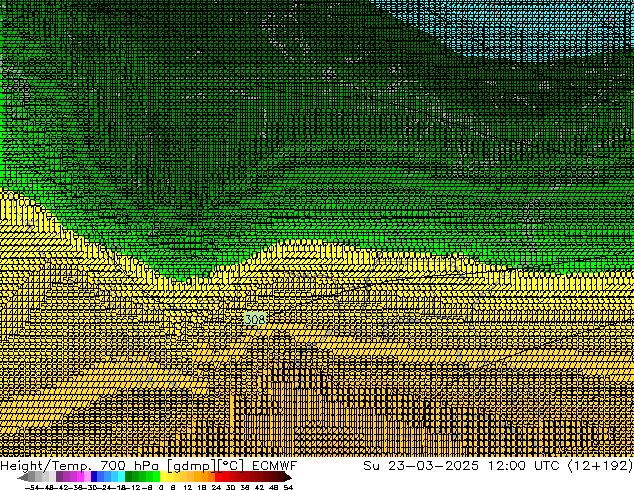Viewport: 634px width, 490px height.
Task: Click the ECMWF model label
Action: click(275, 466)
